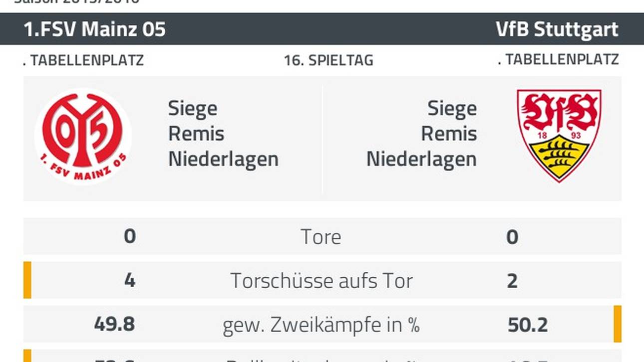Click Stuttgart's Tabellenplatz label on the right
Viewport: 644px width, 362px height.
[x=558, y=59]
